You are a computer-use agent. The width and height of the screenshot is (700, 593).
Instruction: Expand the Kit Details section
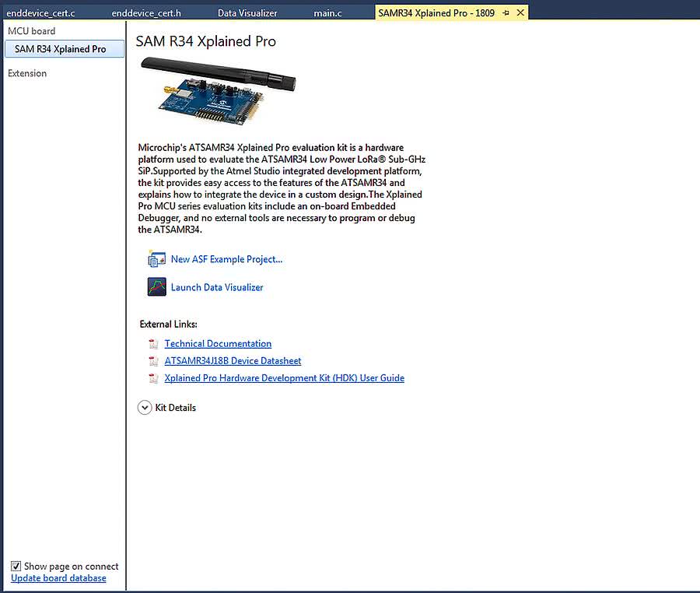click(x=145, y=408)
